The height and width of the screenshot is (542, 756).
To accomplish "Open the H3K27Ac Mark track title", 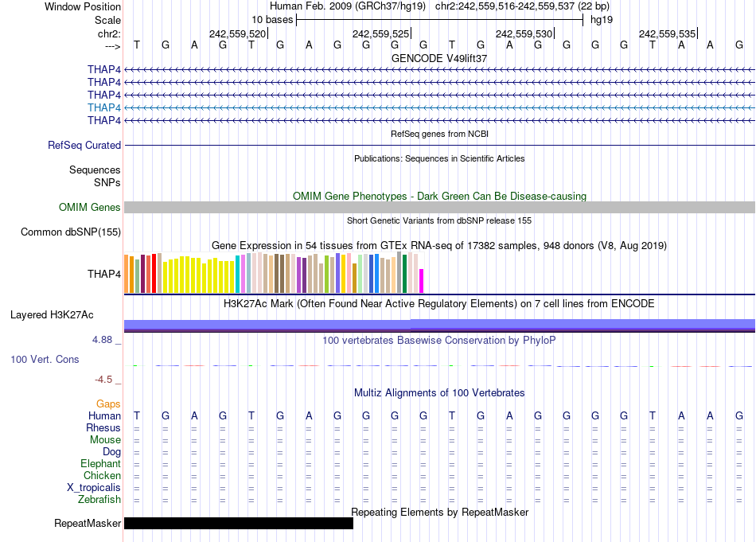I will coord(439,304).
